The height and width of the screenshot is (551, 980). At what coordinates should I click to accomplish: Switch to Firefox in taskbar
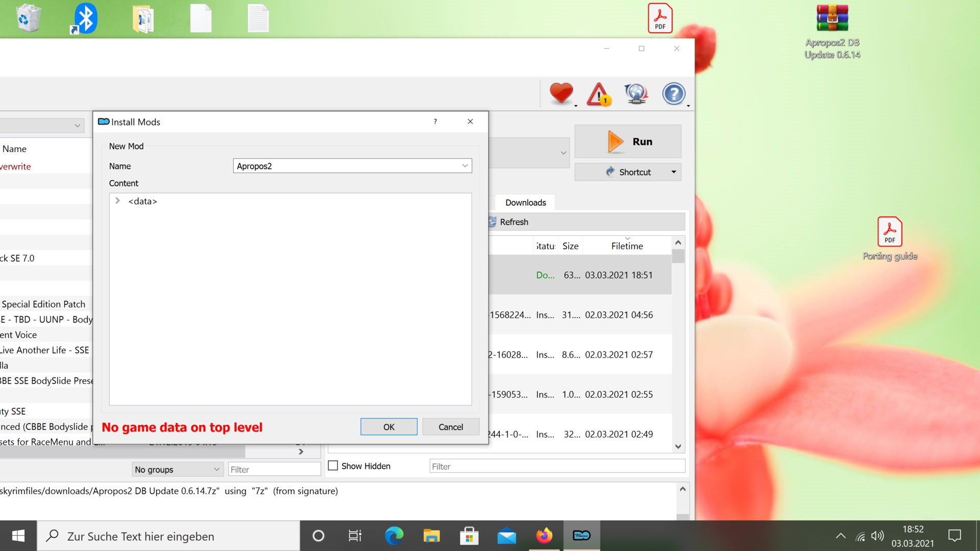tap(544, 536)
